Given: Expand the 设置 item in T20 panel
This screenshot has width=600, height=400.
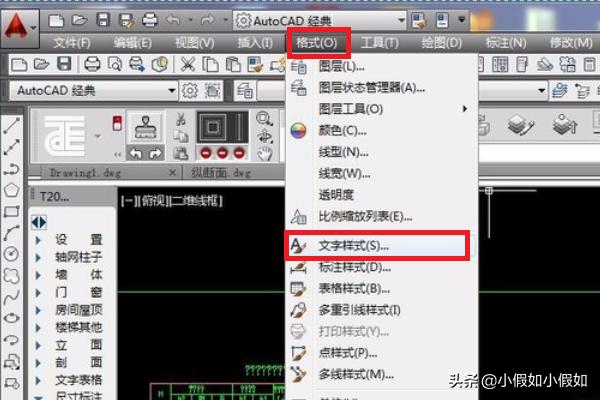Looking at the screenshot, I should [x=38, y=240].
